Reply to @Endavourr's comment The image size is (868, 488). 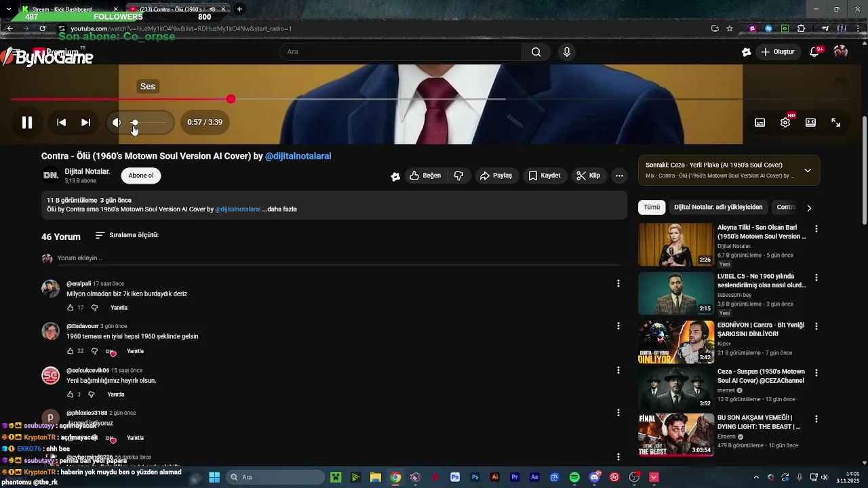135,351
